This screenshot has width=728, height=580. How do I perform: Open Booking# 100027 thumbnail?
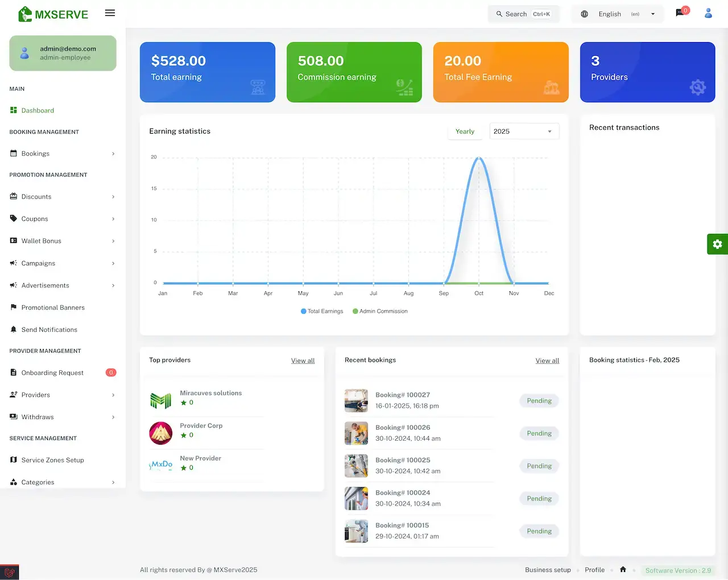click(x=356, y=400)
